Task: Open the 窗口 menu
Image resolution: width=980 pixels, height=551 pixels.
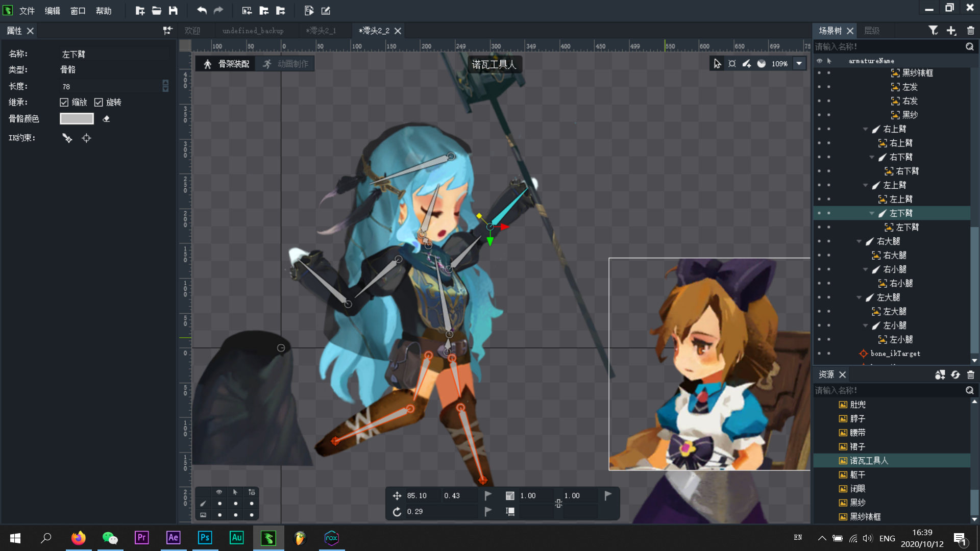Action: click(78, 11)
